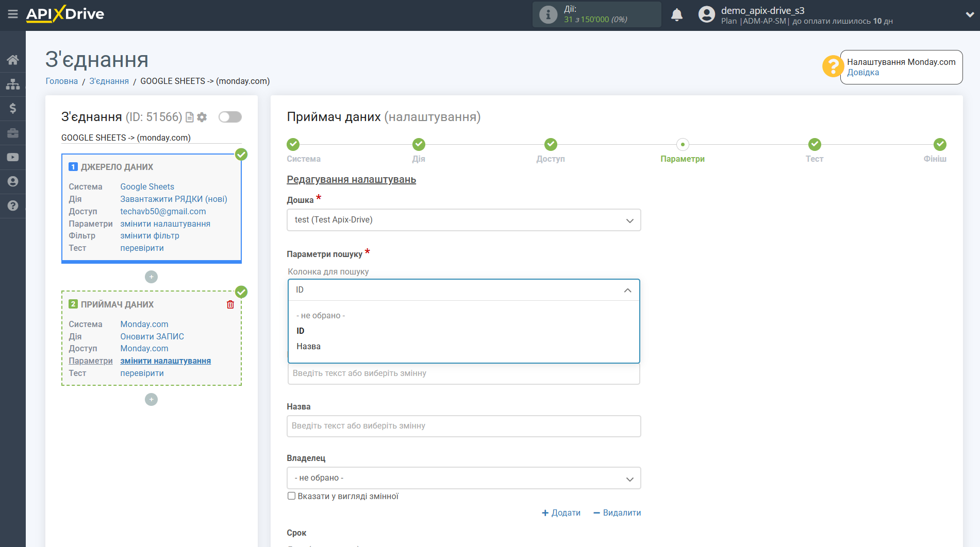Click the 'Редагування налаштувань' heading
Image resolution: width=980 pixels, height=547 pixels.
pyautogui.click(x=352, y=179)
